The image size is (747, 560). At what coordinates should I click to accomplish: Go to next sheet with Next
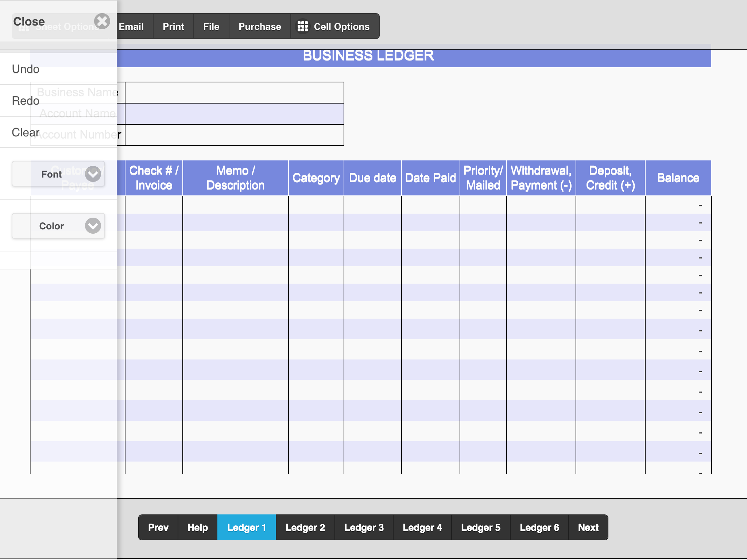(588, 527)
